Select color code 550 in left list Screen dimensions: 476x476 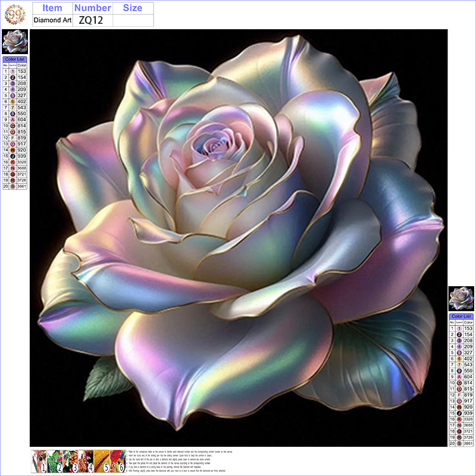[21, 114]
